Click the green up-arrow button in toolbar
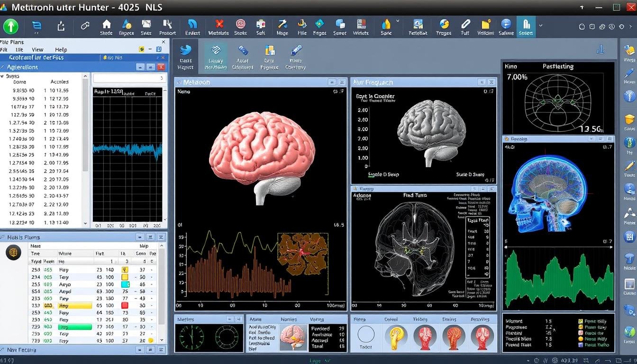Viewport: 637px width, 364px height. pos(10,26)
